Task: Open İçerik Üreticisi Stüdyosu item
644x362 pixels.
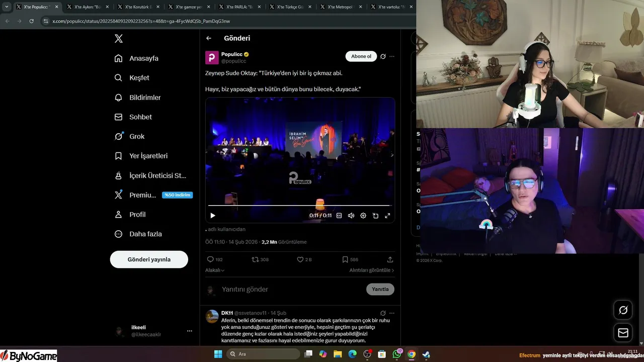Action: coord(150,175)
